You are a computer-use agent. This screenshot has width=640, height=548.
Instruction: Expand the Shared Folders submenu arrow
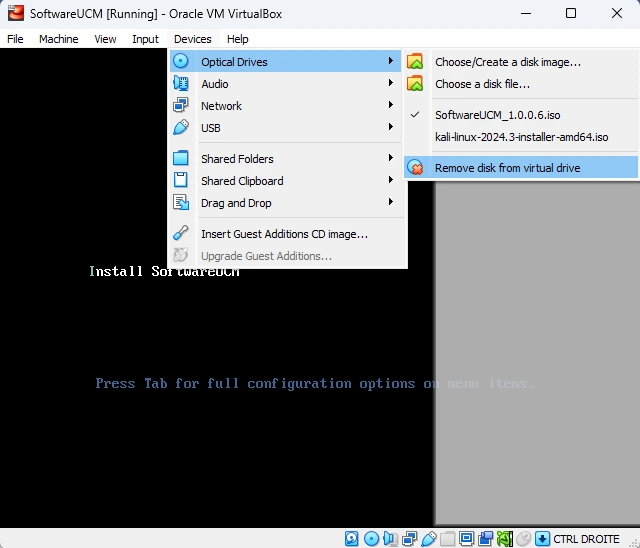click(x=391, y=158)
